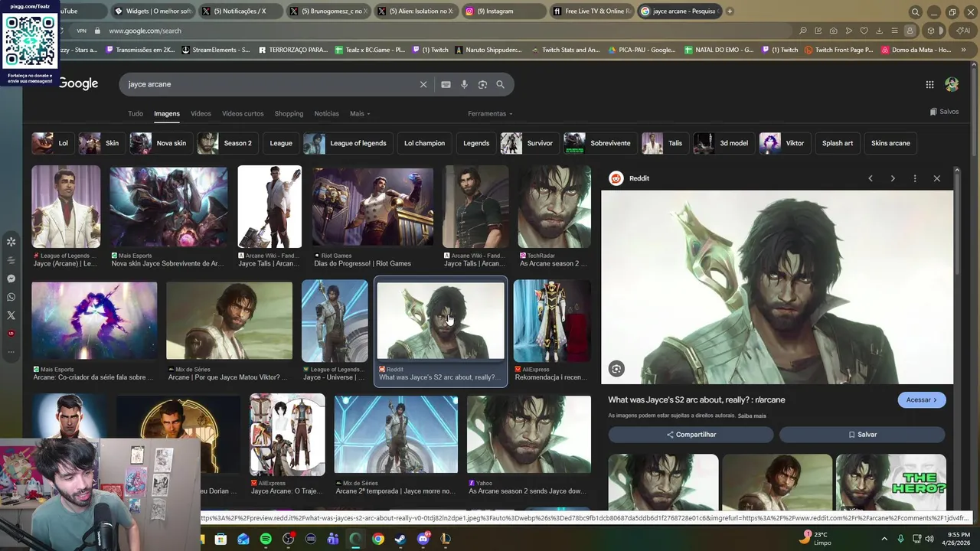Open a new browser tab
This screenshot has width=980, height=551.
click(x=730, y=11)
